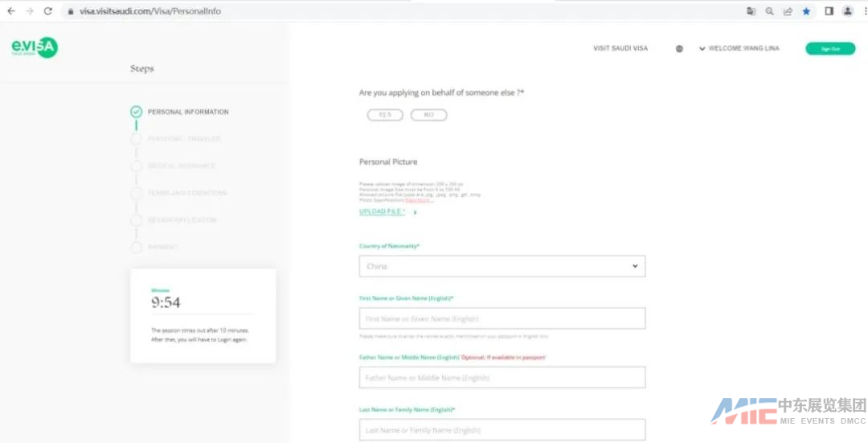Click the eVisa logo
Viewport: 868px width, 443px height.
pyautogui.click(x=34, y=48)
